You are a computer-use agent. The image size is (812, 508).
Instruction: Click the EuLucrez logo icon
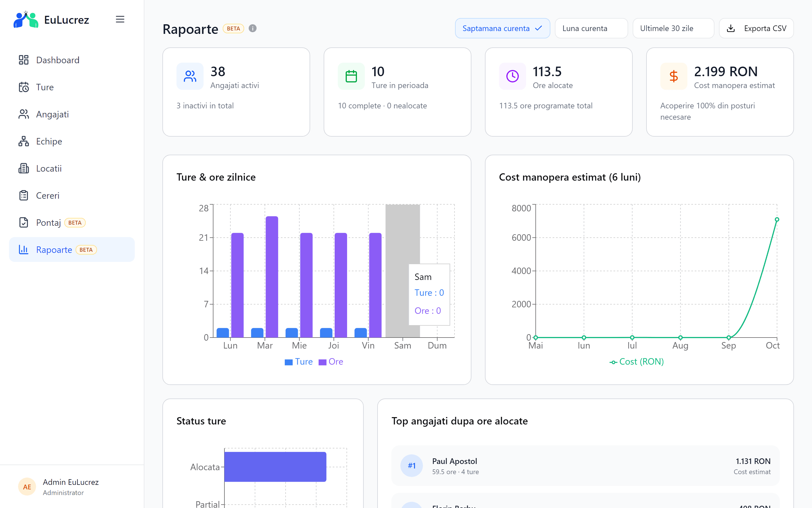(x=26, y=19)
